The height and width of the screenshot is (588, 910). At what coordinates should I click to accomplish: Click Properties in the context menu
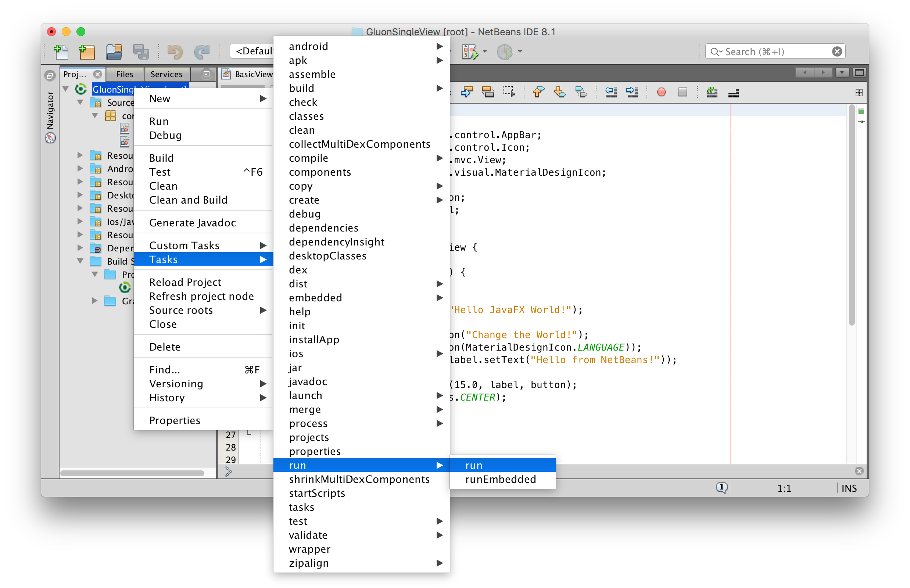point(204,420)
